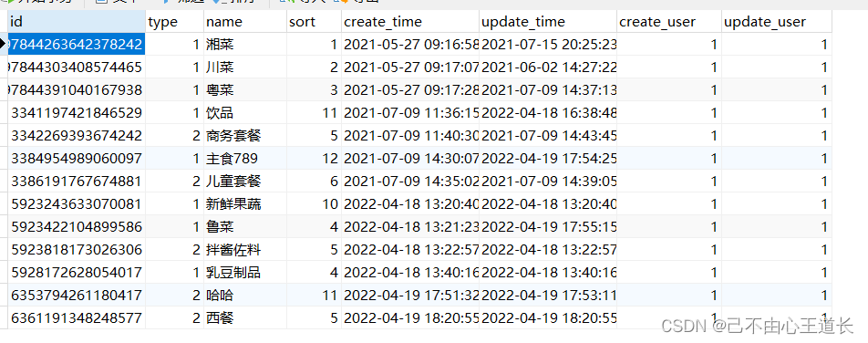This screenshot has width=868, height=343.
Task: Select the id column header
Action: point(77,22)
